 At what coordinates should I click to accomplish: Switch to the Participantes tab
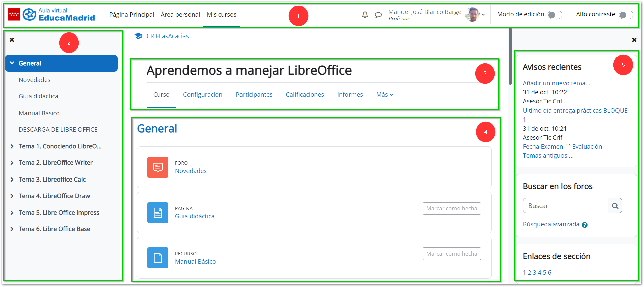coord(254,95)
